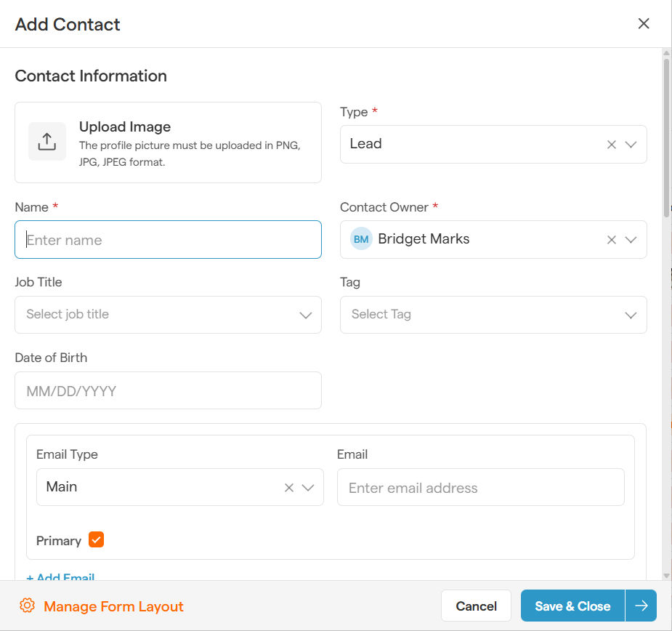The width and height of the screenshot is (672, 631).
Task: Click the Save & Close button
Action: point(572,606)
